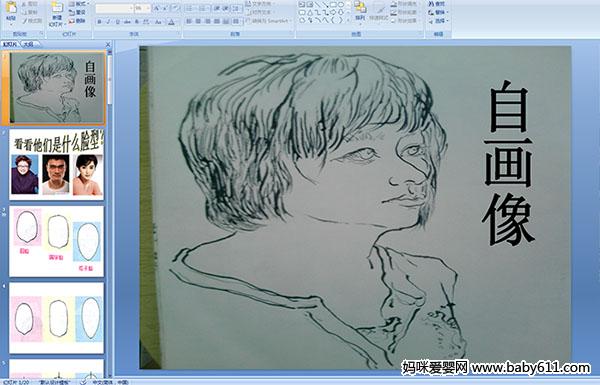Click the Paste clipboard icon
This screenshot has height=385, width=600.
point(11,11)
